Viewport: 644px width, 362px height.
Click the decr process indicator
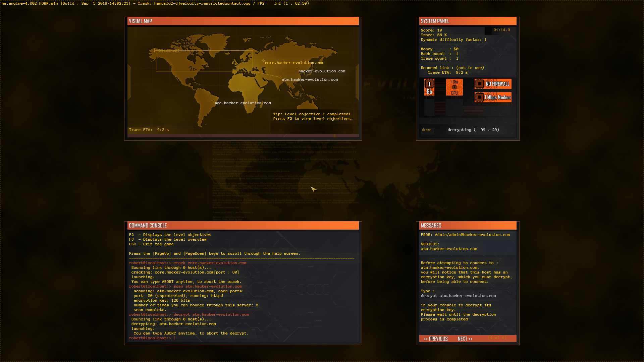pyautogui.click(x=427, y=130)
